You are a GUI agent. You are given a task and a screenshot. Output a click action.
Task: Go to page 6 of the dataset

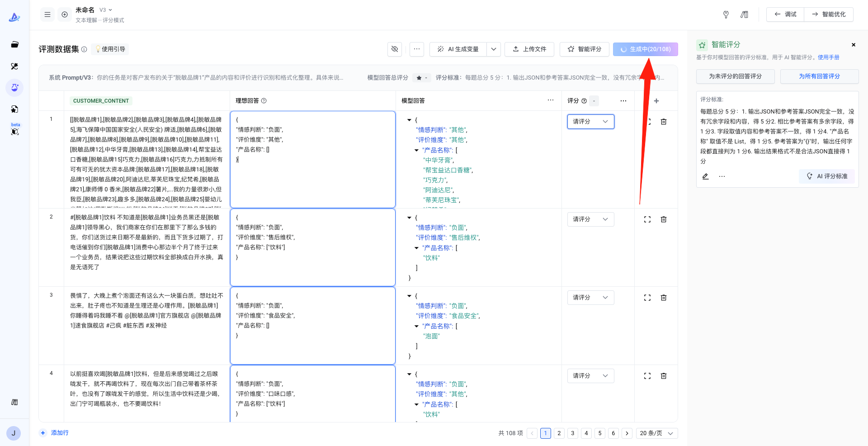(x=613, y=433)
